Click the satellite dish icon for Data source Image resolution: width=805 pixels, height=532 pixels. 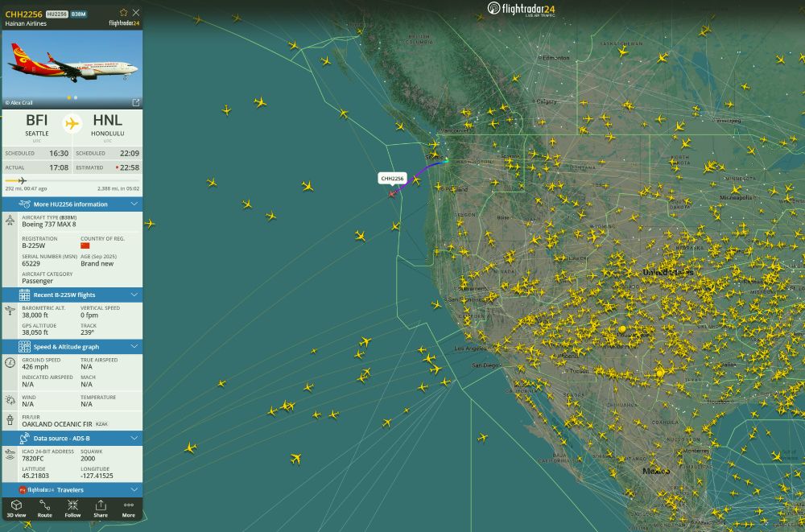point(24,438)
